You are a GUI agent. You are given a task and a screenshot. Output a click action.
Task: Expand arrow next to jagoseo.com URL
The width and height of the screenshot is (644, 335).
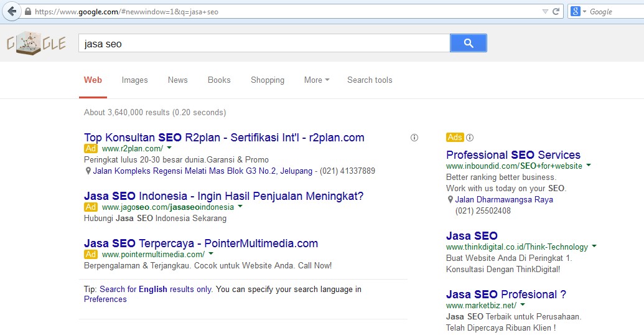(x=240, y=207)
